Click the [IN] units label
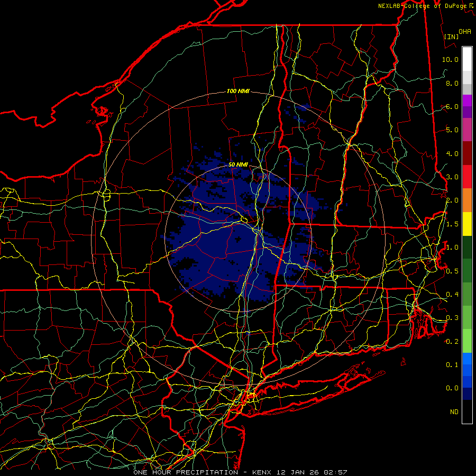 click(x=451, y=36)
